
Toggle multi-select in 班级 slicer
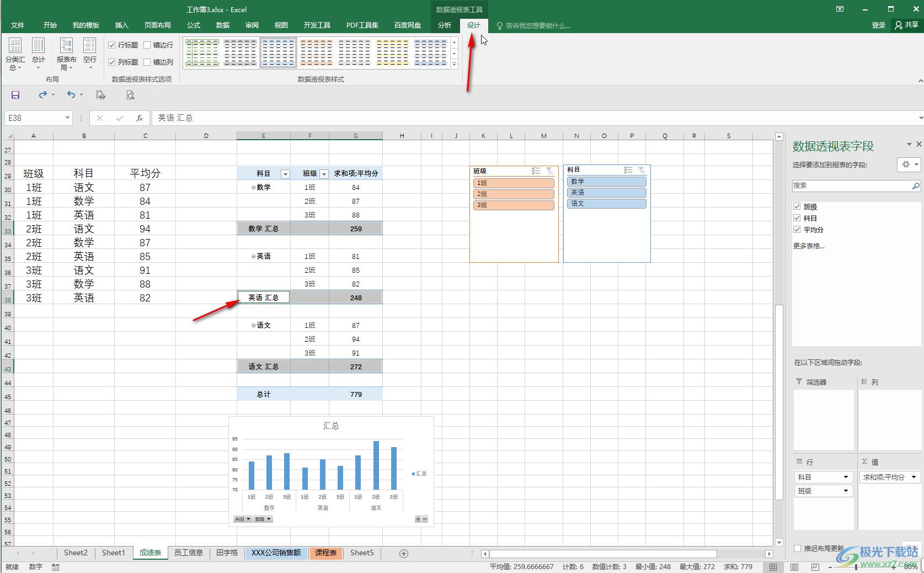(536, 171)
